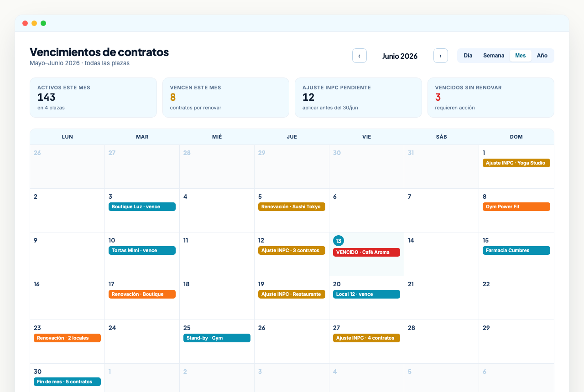Switch to Semana view
Viewport: 584px width, 392px height.
[494, 56]
